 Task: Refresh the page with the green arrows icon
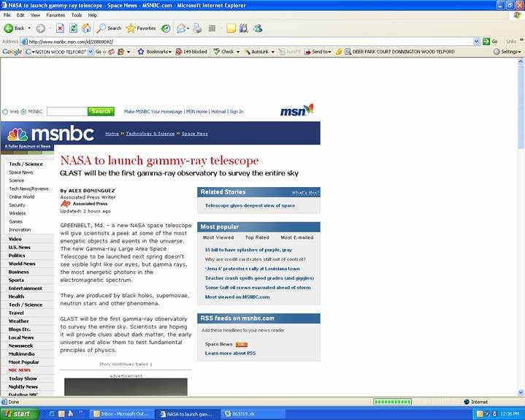tap(73, 28)
